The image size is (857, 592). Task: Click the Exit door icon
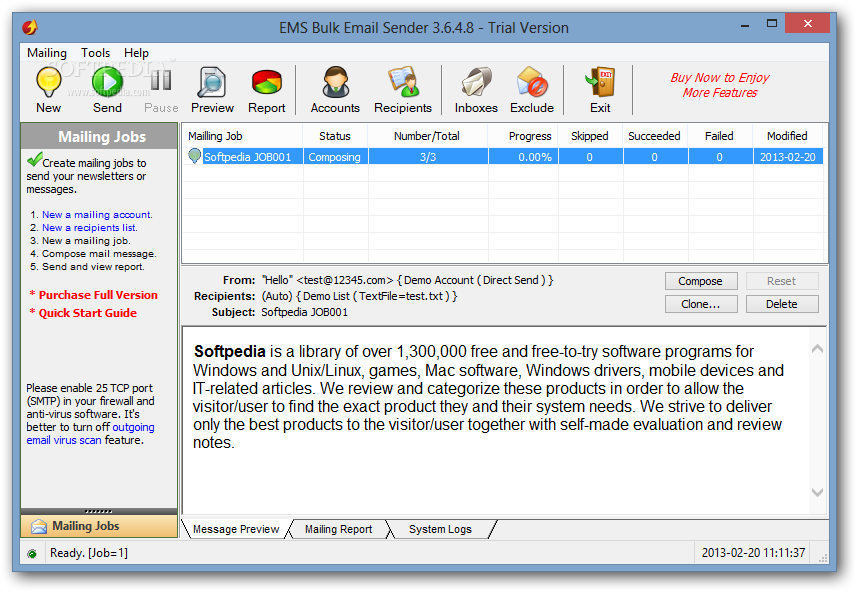[600, 82]
